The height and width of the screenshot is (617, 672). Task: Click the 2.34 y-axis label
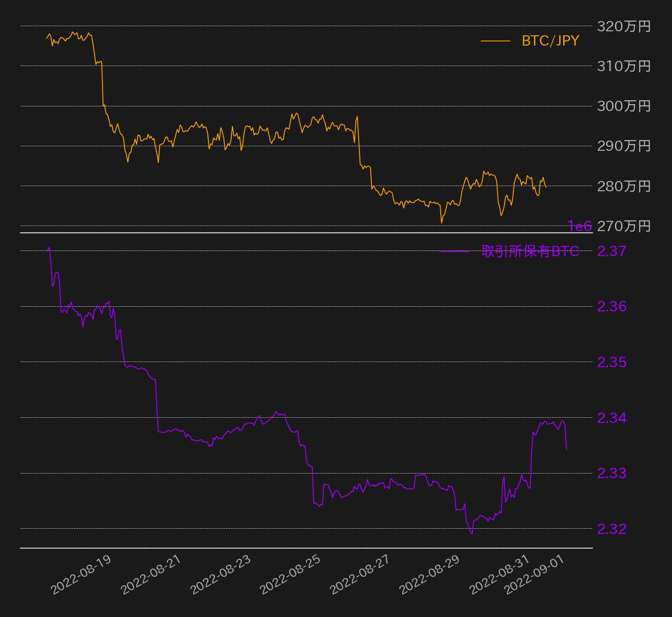pos(612,418)
